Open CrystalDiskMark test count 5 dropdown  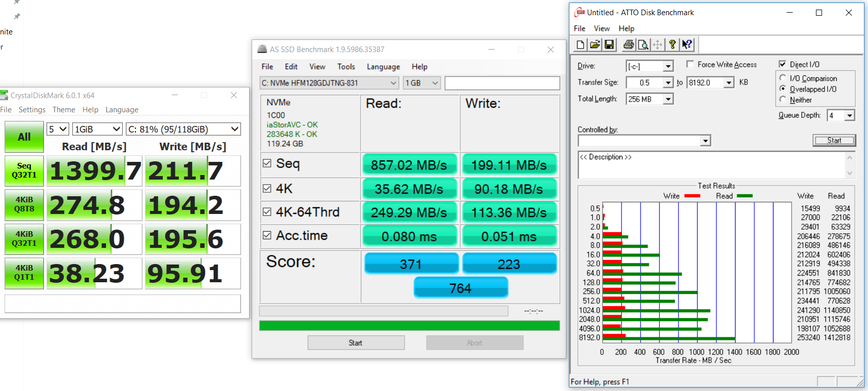pos(58,129)
